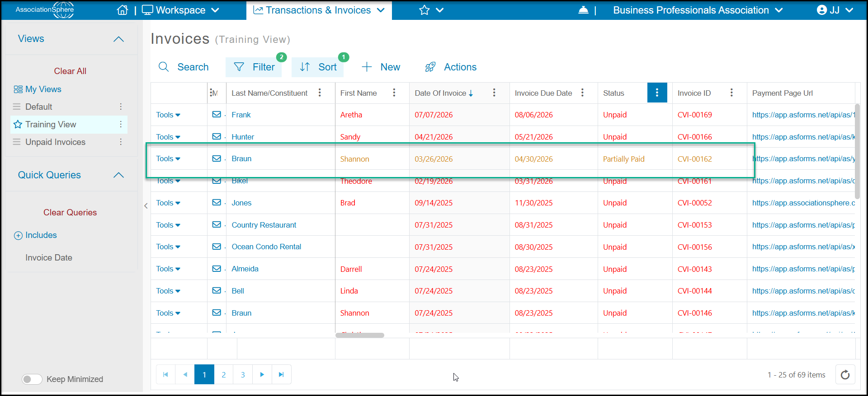Jump to the last page of results
The height and width of the screenshot is (396, 868).
tap(281, 375)
